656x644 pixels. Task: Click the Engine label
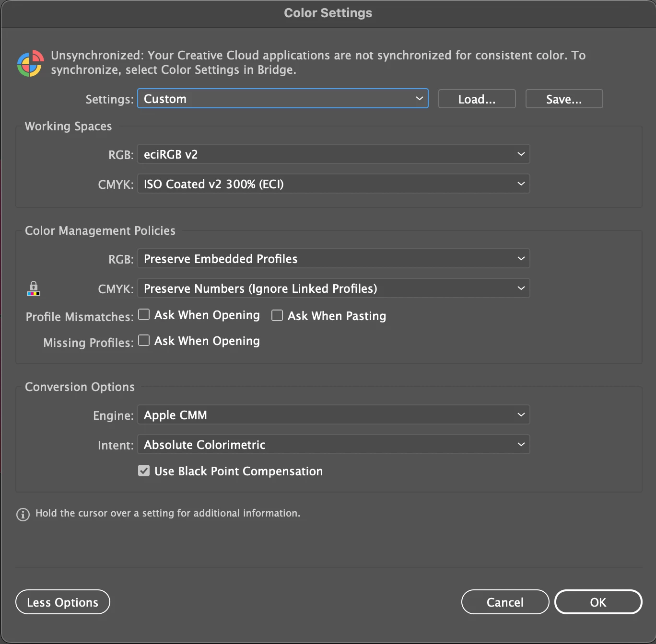(x=113, y=415)
